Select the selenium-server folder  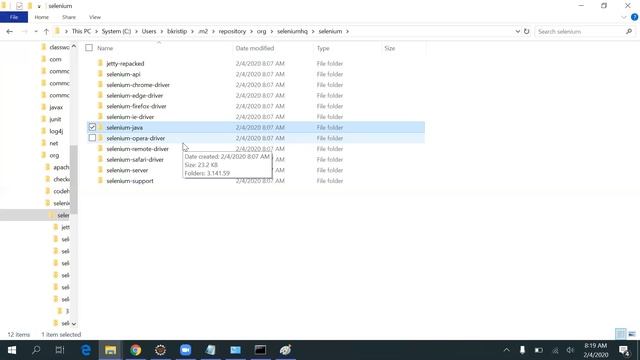point(127,170)
